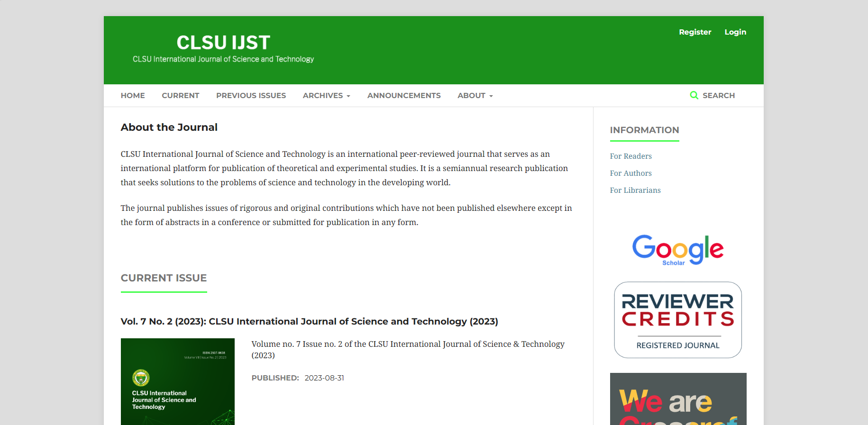
Task: Open the For Librarians link
Action: 635,190
